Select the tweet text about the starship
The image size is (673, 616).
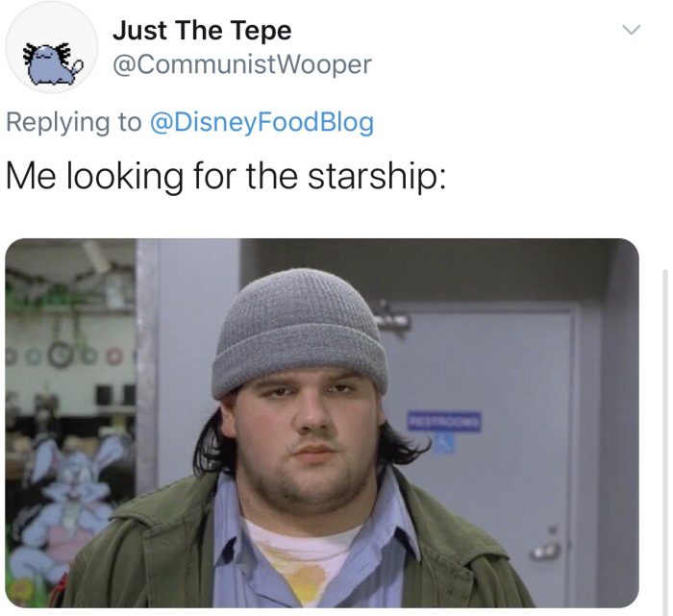[x=226, y=176]
